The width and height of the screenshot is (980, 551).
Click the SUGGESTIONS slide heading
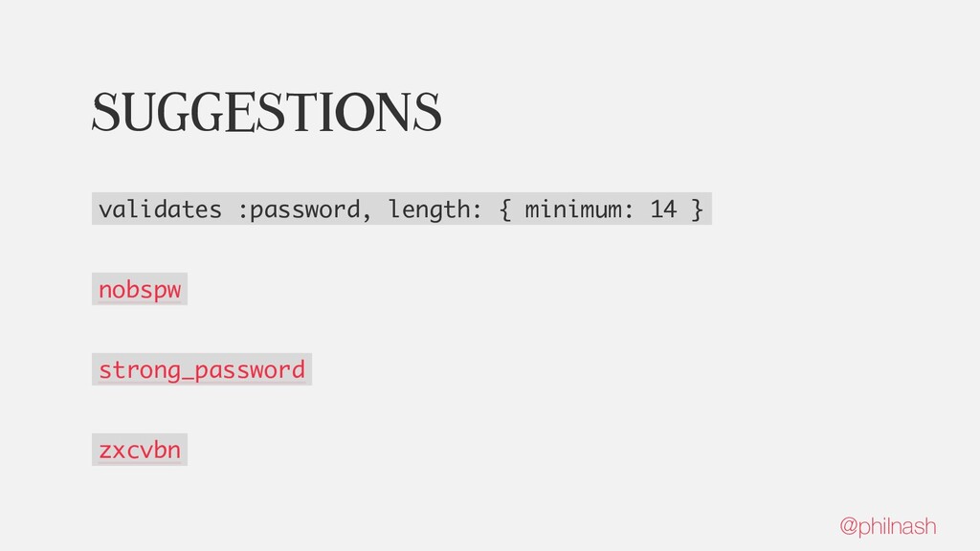[266, 111]
